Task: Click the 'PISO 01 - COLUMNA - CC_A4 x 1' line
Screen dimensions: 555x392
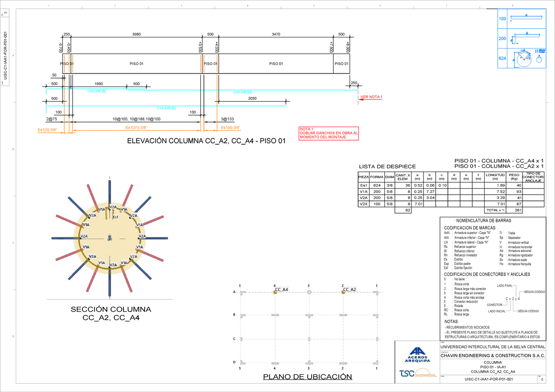Action: (499, 161)
